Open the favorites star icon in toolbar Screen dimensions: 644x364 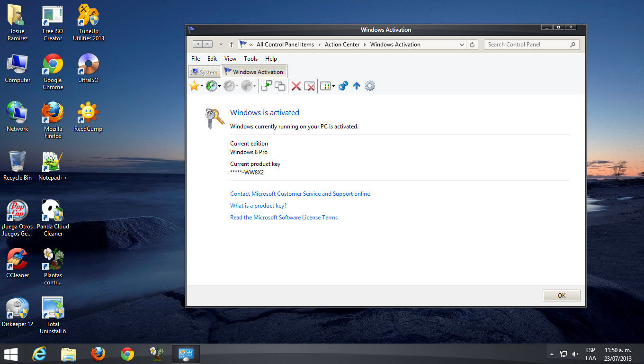click(194, 86)
